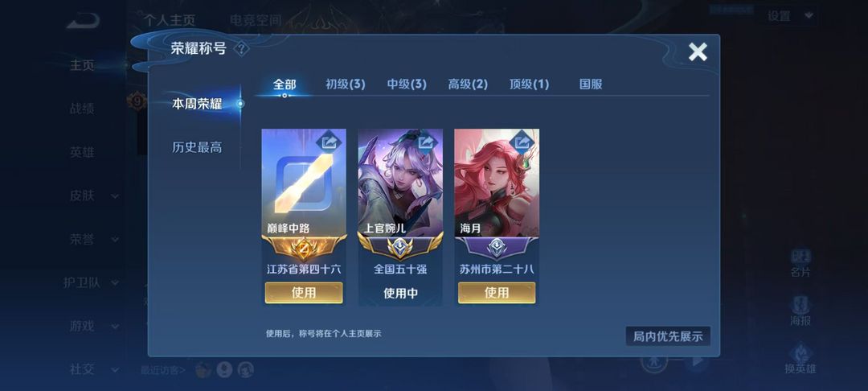Click the 换英雄 icon
This screenshot has height=391, width=868.
(800, 359)
